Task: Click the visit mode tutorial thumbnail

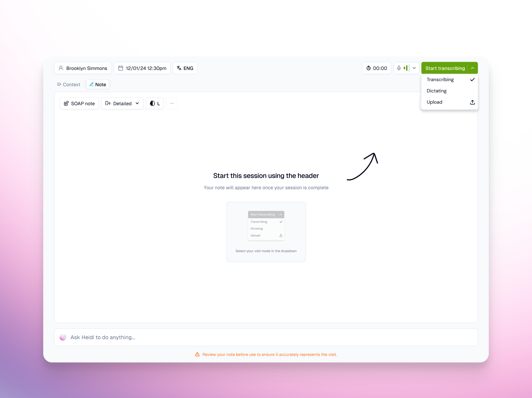Action: 266,232
